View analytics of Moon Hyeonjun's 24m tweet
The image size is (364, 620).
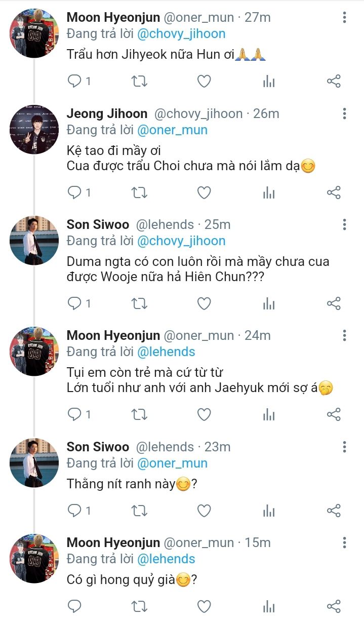pos(269,415)
